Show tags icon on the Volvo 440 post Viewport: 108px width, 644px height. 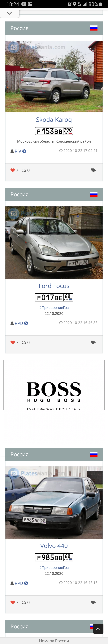pos(93,603)
